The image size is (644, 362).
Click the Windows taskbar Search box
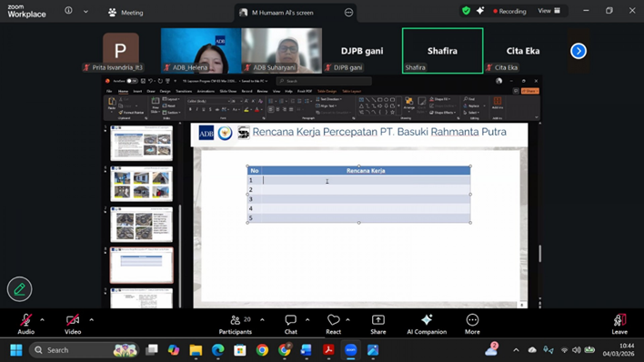[85, 350]
